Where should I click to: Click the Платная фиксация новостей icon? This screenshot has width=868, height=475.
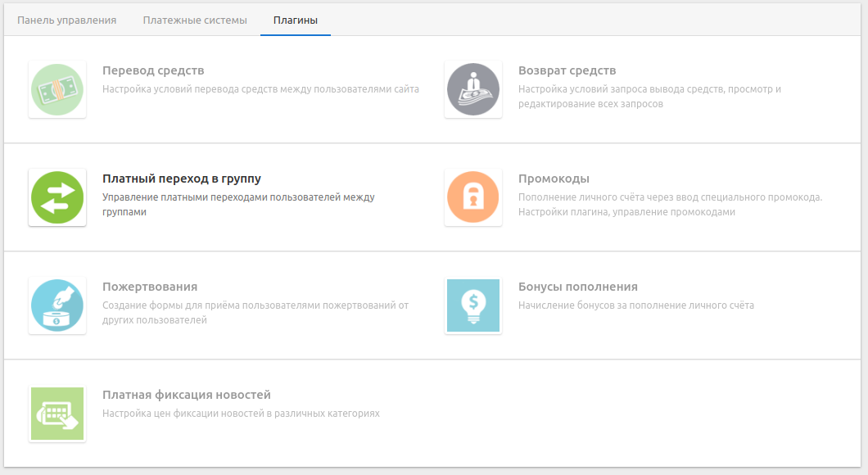57,414
